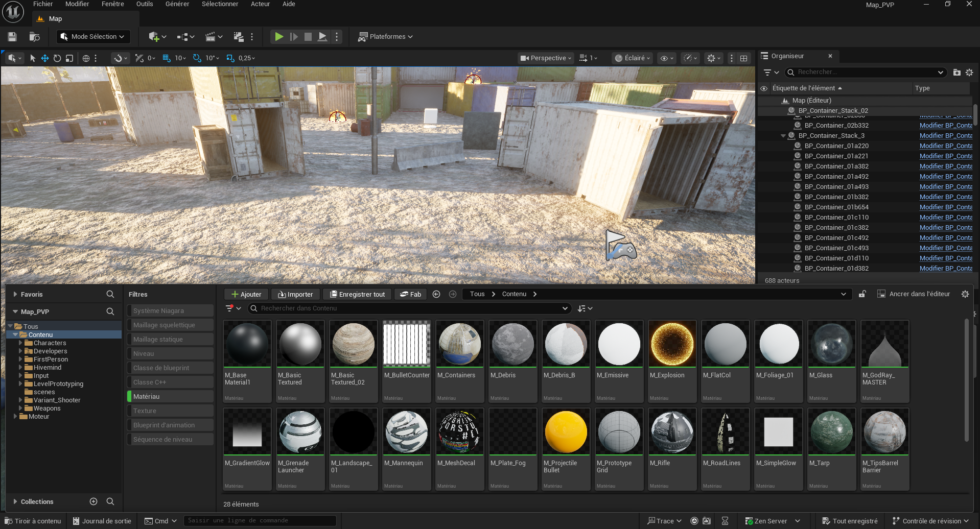980x529 pixels.
Task: Toggle the Maillage statique filter
Action: coord(170,339)
